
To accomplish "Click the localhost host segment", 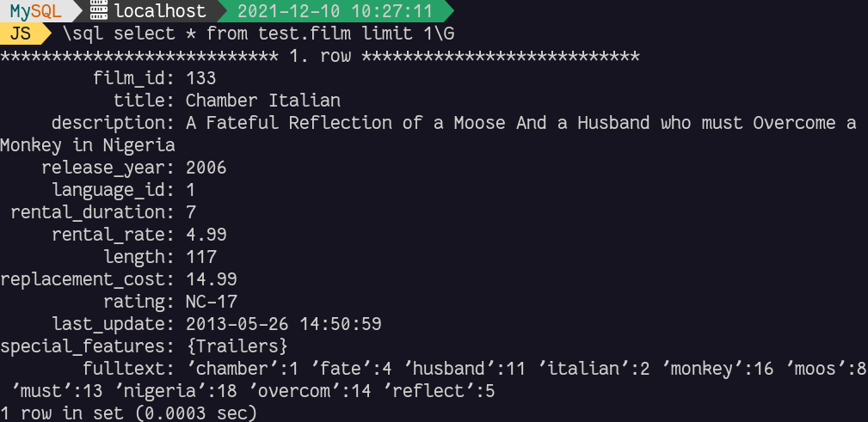I will tap(160, 12).
